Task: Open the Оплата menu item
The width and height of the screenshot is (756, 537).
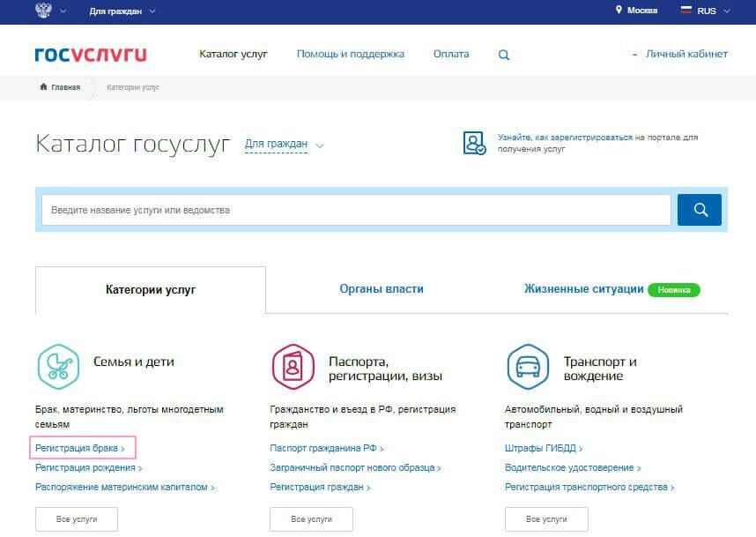Action: (x=451, y=54)
